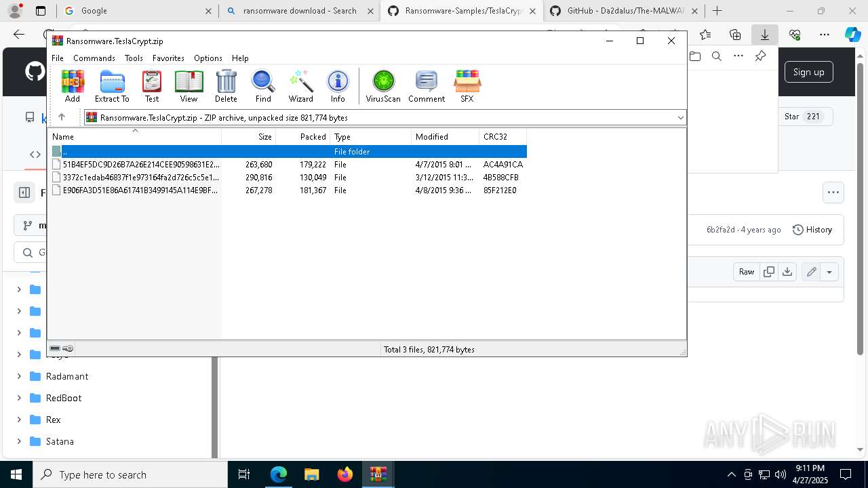
Task: Open the Find files tool
Action: tap(263, 86)
